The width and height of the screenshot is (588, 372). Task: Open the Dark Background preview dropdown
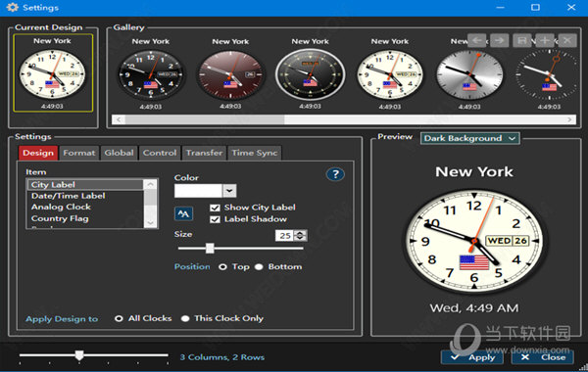pos(469,138)
